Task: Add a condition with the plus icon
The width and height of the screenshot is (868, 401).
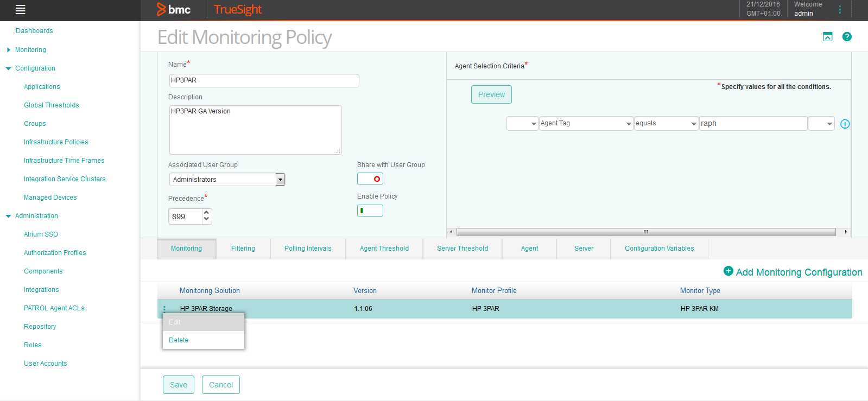Action: [845, 124]
